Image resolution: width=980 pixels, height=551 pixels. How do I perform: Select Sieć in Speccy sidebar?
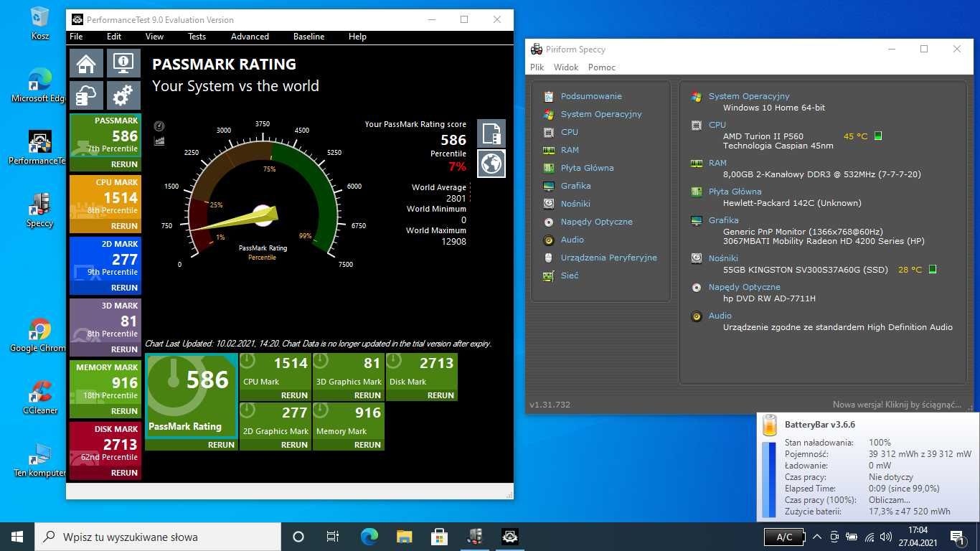[570, 275]
